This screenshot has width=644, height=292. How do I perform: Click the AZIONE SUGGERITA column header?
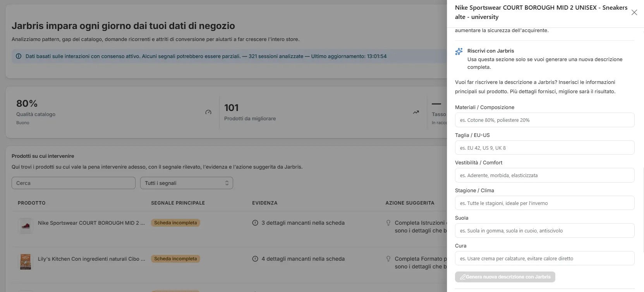click(410, 203)
